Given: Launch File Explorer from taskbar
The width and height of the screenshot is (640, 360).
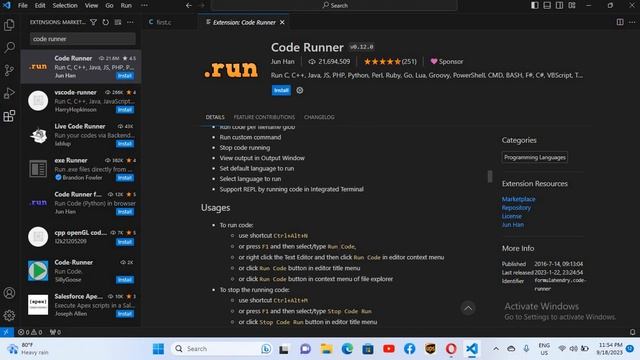Looking at the screenshot, I should coord(326,349).
